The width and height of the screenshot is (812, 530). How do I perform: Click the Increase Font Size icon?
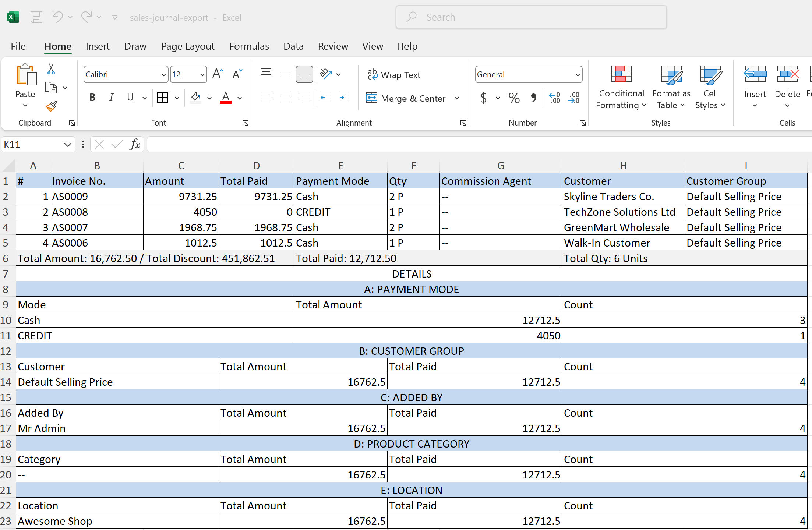click(x=218, y=74)
